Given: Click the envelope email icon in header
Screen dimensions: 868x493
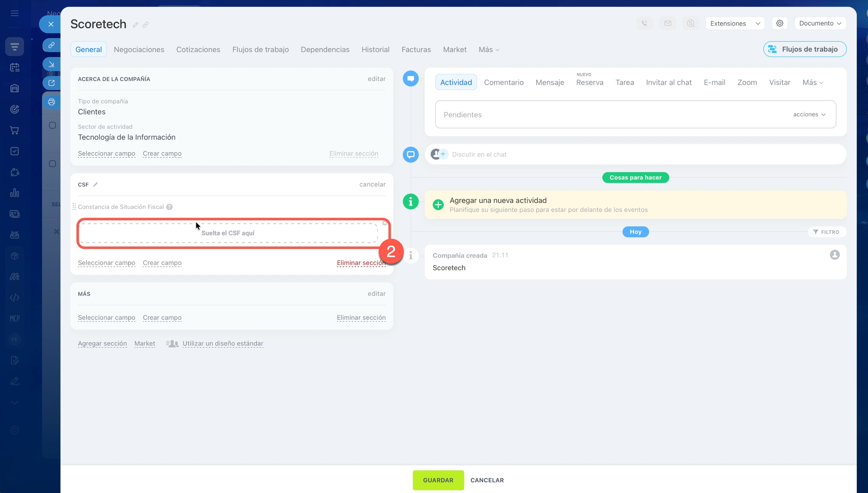Looking at the screenshot, I should 667,23.
